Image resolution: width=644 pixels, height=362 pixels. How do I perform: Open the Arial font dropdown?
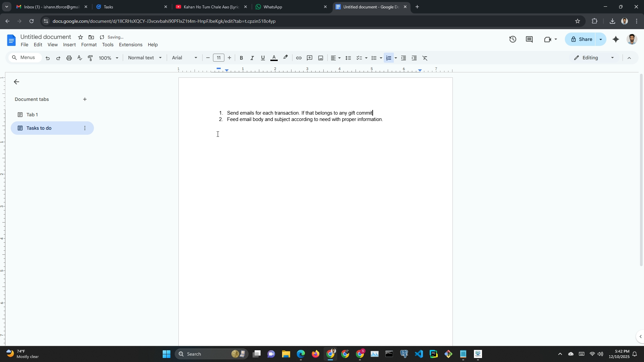click(184, 58)
